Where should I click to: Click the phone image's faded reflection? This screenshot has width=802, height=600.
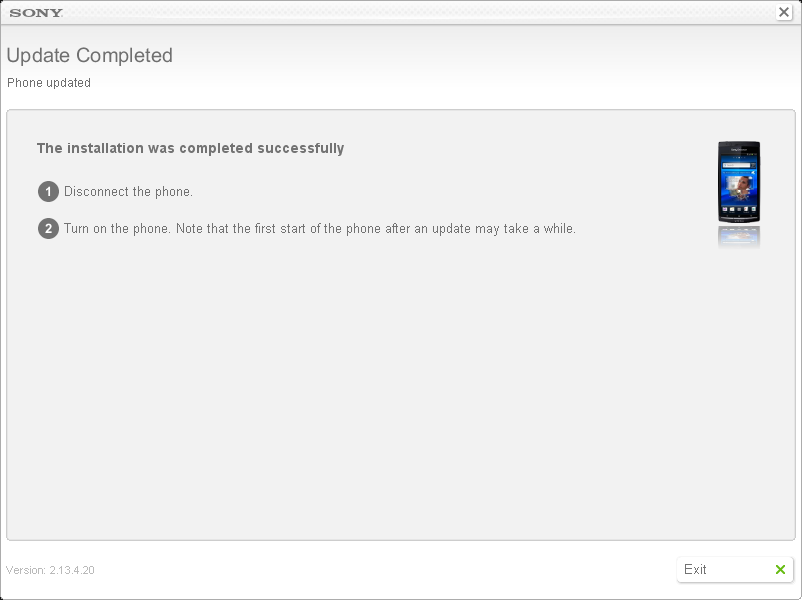739,237
